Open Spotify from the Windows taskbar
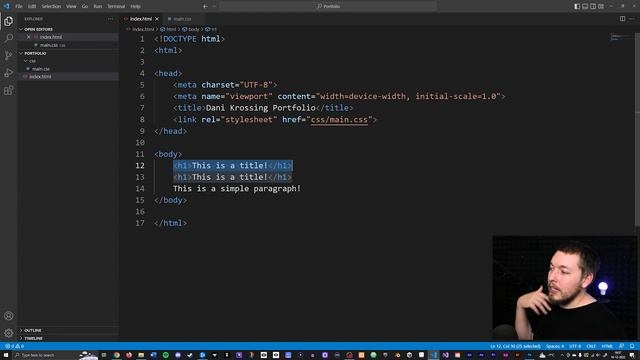This screenshot has height=360, width=640. [166, 355]
